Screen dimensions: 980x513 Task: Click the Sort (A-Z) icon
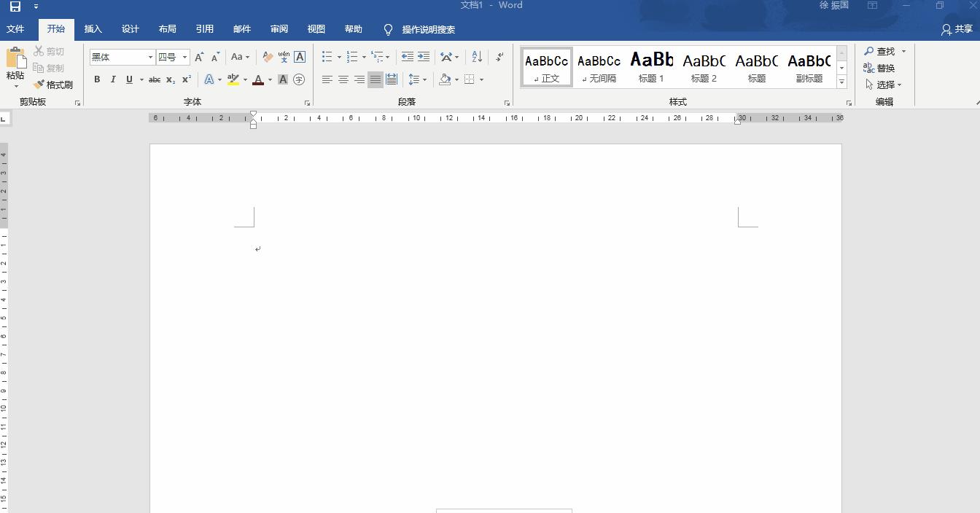pyautogui.click(x=477, y=57)
